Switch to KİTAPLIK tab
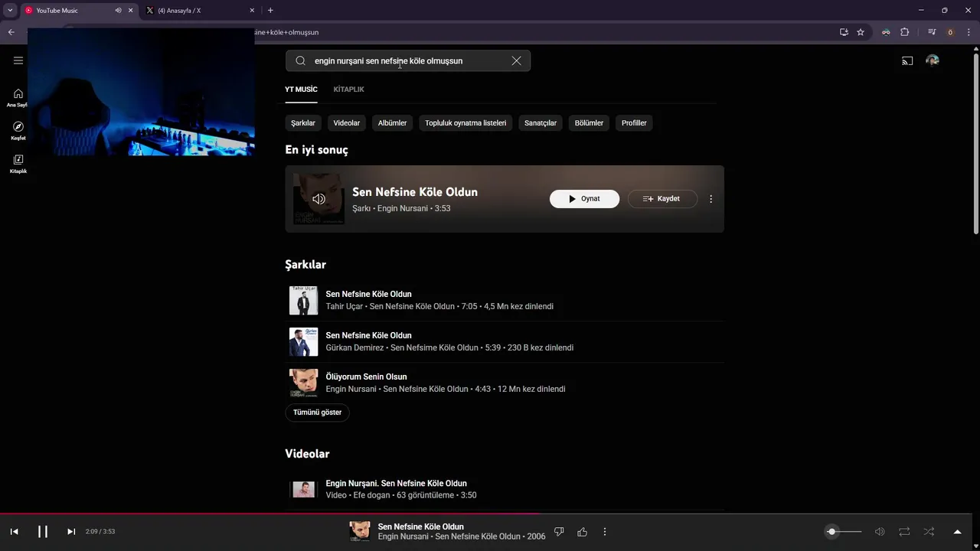 pos(348,90)
